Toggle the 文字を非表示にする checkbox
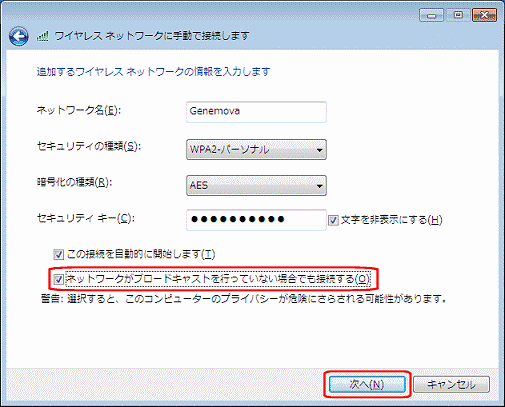505x407 pixels. (x=333, y=220)
